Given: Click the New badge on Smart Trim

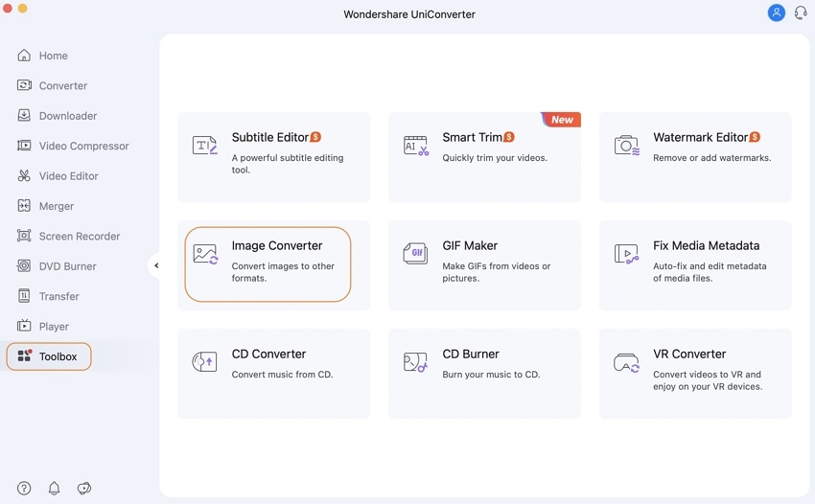Looking at the screenshot, I should [x=561, y=120].
